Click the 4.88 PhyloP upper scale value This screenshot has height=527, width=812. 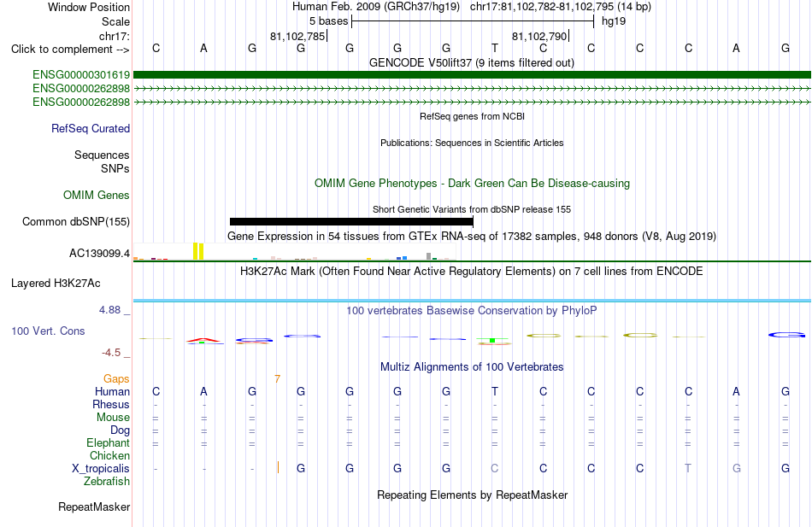109,309
